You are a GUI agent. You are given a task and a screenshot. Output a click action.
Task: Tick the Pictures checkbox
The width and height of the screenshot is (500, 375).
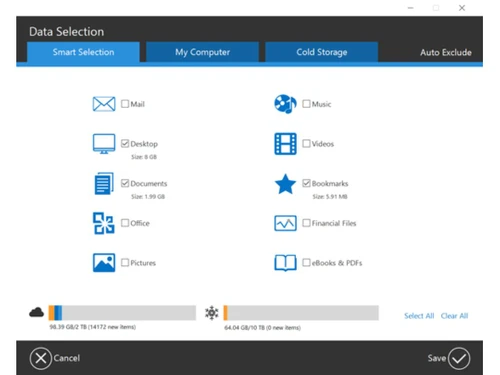pos(125,262)
